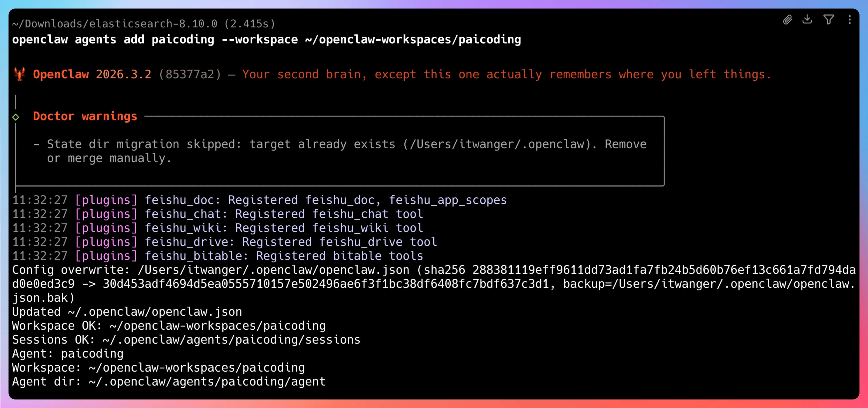Click the openclaw agents add command line

tap(266, 40)
